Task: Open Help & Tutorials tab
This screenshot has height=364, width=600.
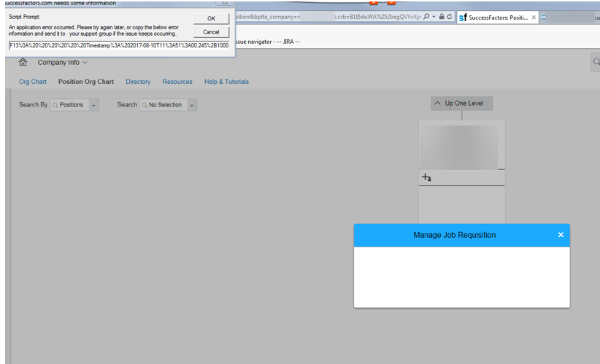Action: 226,82
